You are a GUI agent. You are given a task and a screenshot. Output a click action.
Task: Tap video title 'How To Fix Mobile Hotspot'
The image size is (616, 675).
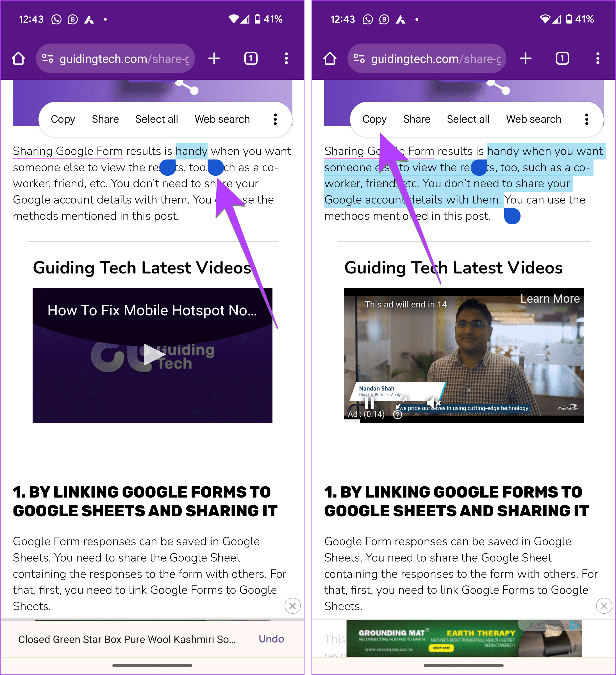point(152,310)
